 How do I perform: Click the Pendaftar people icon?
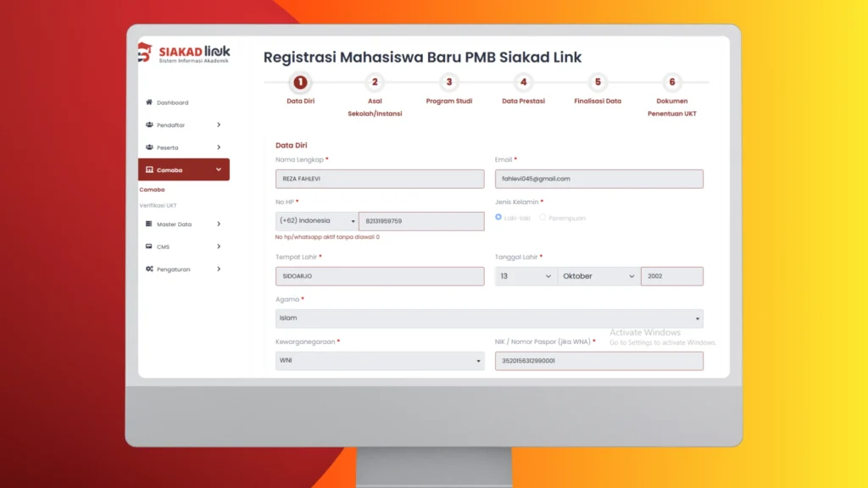(149, 125)
